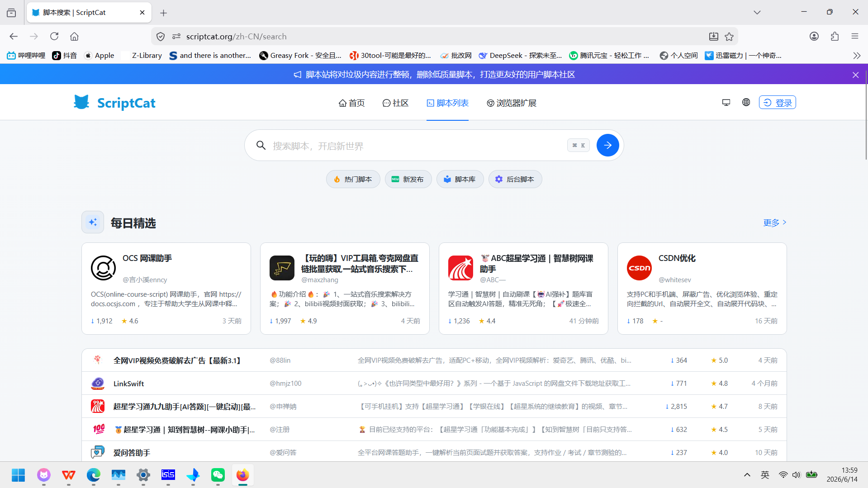The image size is (868, 488).
Task: Click the 登录 button
Action: click(x=777, y=103)
